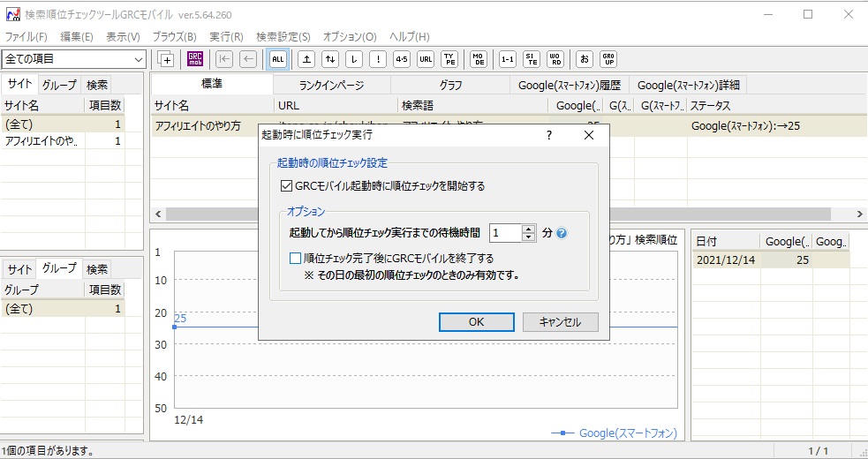Viewport: 868px width, 459px height.
Task: Click the レ filter toolbar icon
Action: (354, 59)
